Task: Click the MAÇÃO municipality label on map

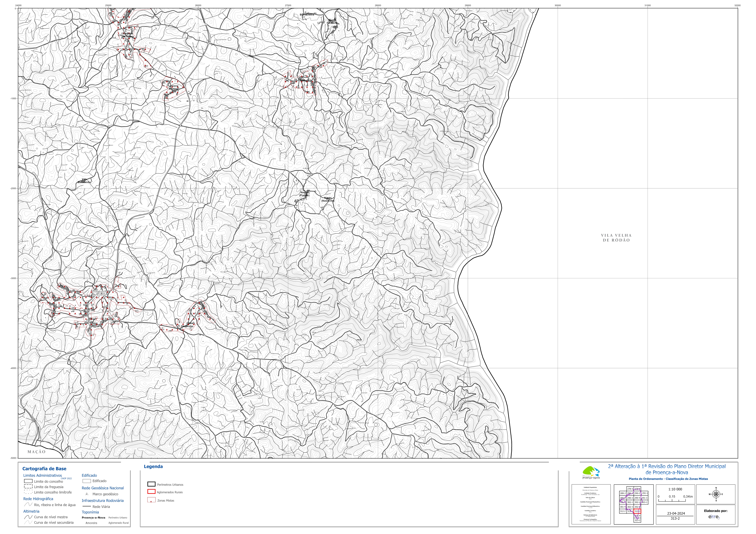Action: (x=37, y=452)
